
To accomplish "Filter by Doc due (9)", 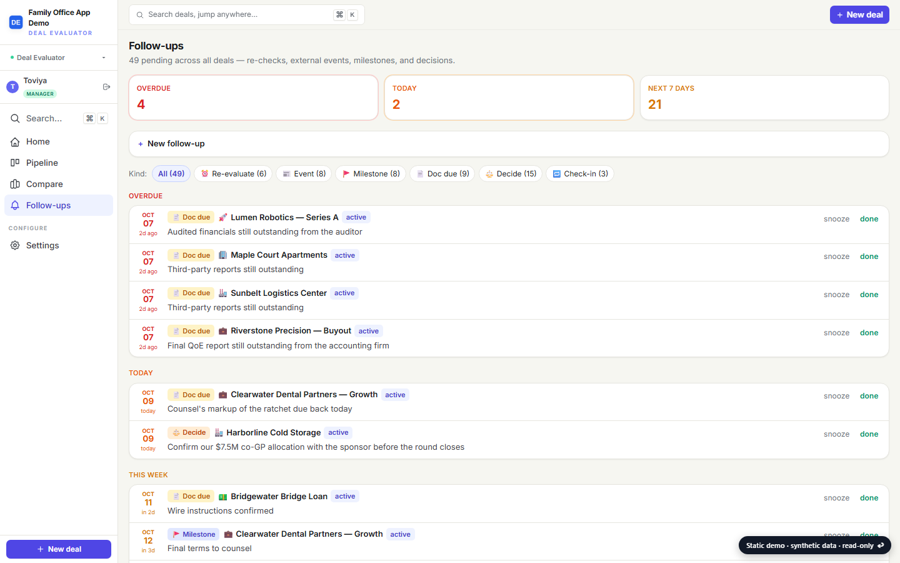I will click(442, 174).
